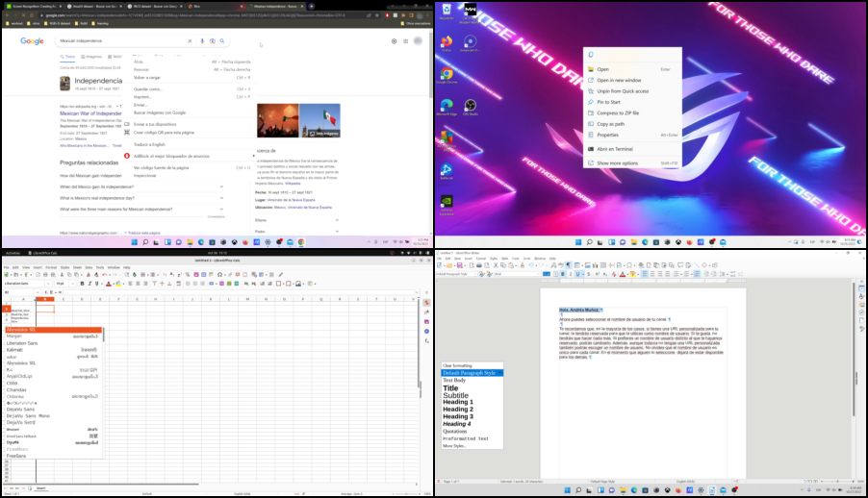
Task: Click the OBS Studio desktop icon
Action: (470, 107)
